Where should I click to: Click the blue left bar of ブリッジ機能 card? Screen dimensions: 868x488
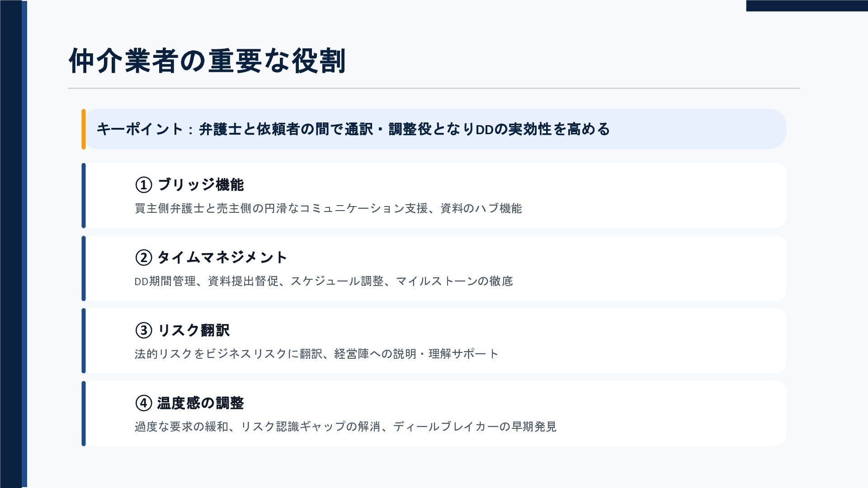point(84,196)
